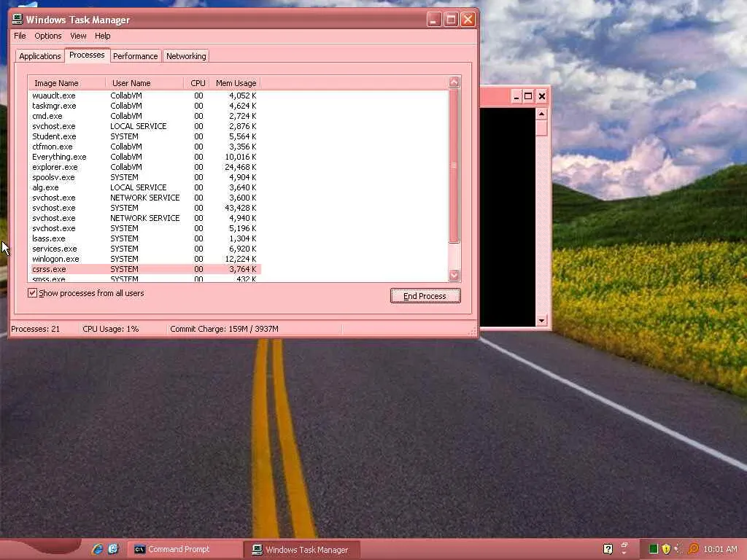Screen dimensions: 747x560
Task: Click the help question mark tray icon
Action: 608,549
